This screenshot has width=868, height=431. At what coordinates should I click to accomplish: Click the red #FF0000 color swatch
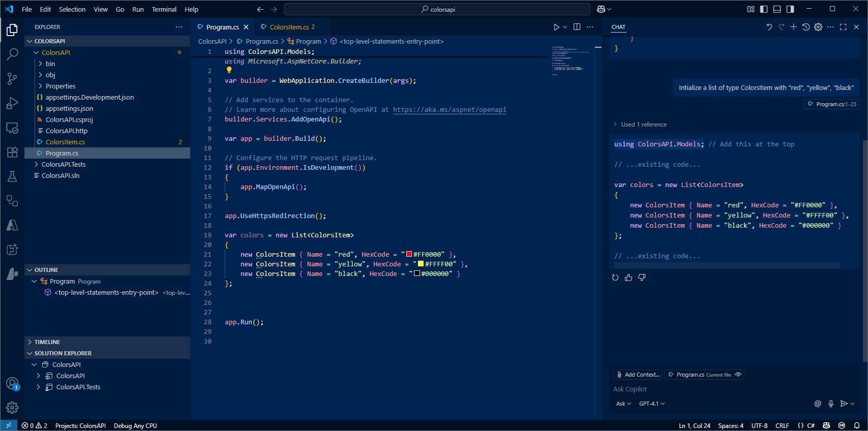(409, 254)
